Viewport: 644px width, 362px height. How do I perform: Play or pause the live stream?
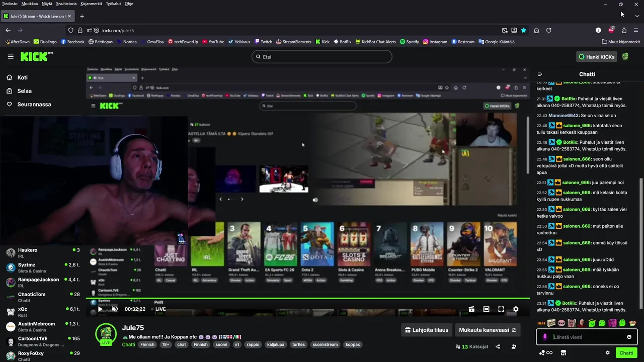(100, 309)
